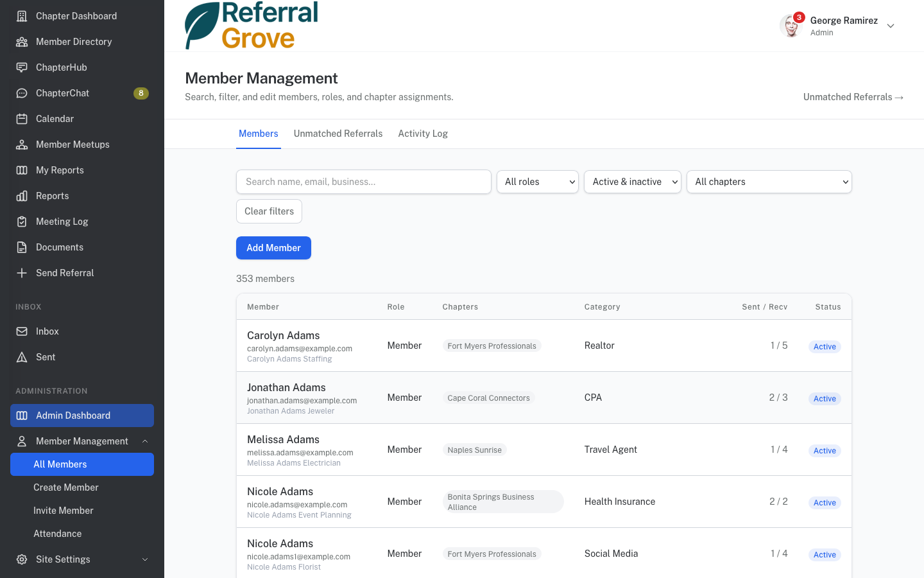Viewport: 924px width, 578px height.
Task: Switch to the Unmatched Referrals tab
Action: click(x=338, y=134)
